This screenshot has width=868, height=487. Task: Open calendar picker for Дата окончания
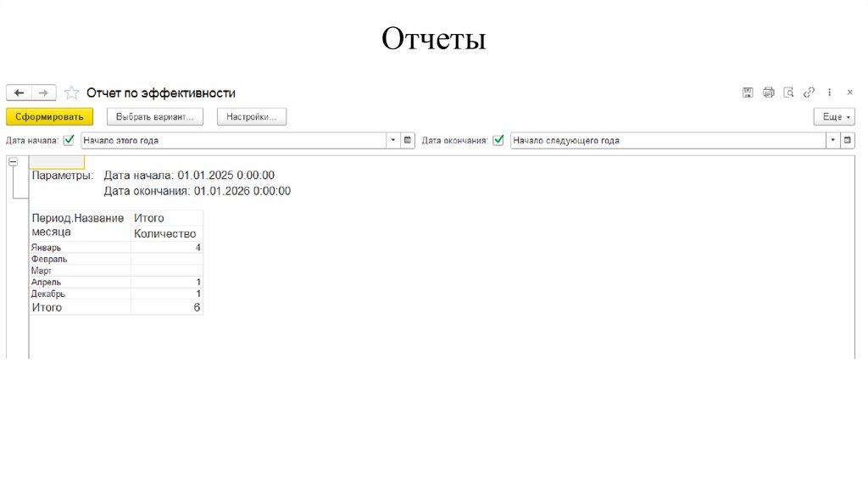click(848, 140)
